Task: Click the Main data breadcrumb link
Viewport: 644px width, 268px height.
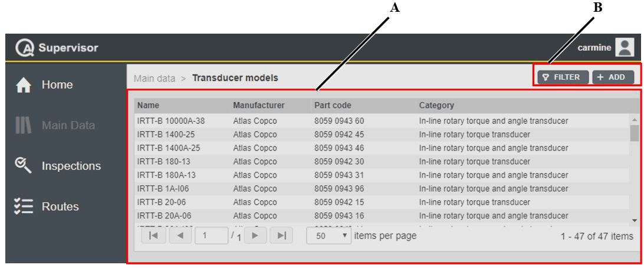Action: point(154,78)
